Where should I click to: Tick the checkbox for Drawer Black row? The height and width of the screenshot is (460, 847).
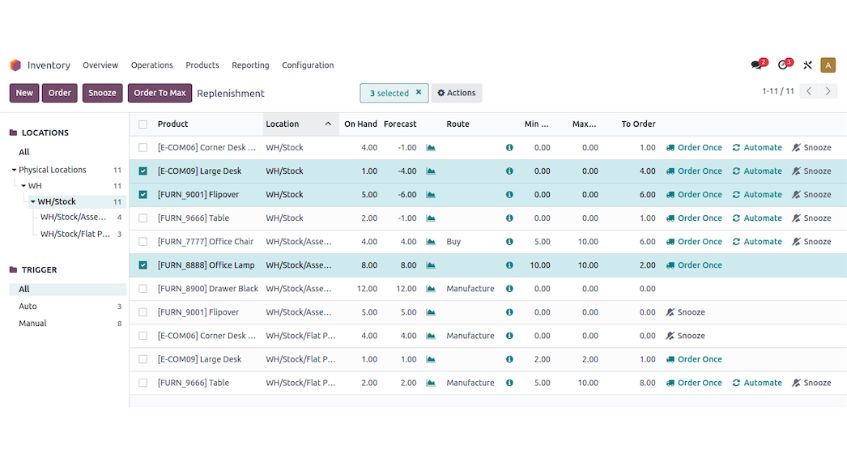[x=143, y=289]
